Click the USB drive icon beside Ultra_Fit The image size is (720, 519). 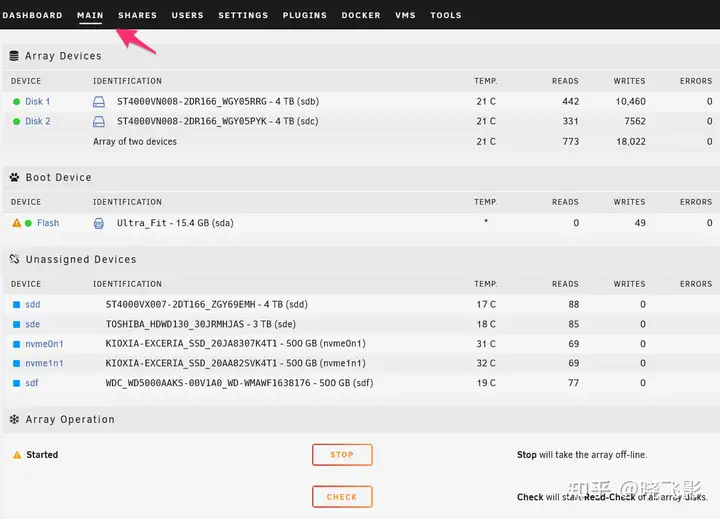(x=99, y=223)
